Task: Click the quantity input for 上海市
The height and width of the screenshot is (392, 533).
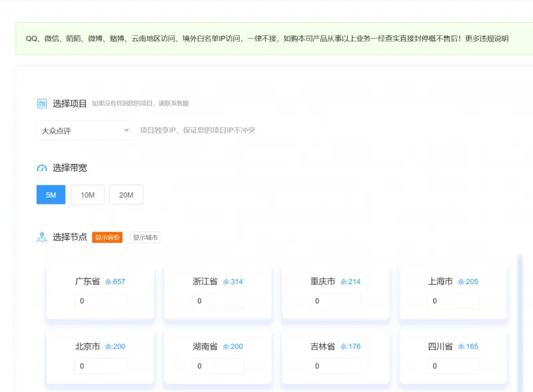Action: coord(452,301)
